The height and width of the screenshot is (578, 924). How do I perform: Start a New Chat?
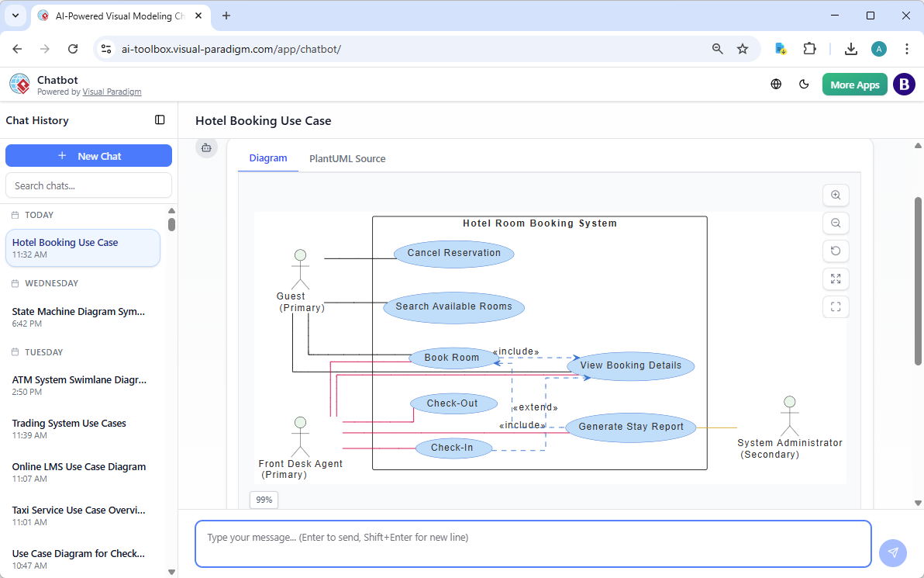[88, 155]
